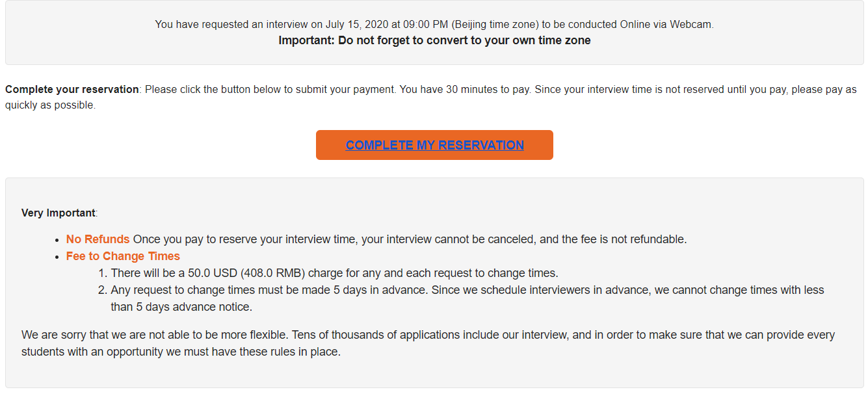The height and width of the screenshot is (394, 868).
Task: Click the "July 15, 2020" interview date
Action: click(357, 25)
